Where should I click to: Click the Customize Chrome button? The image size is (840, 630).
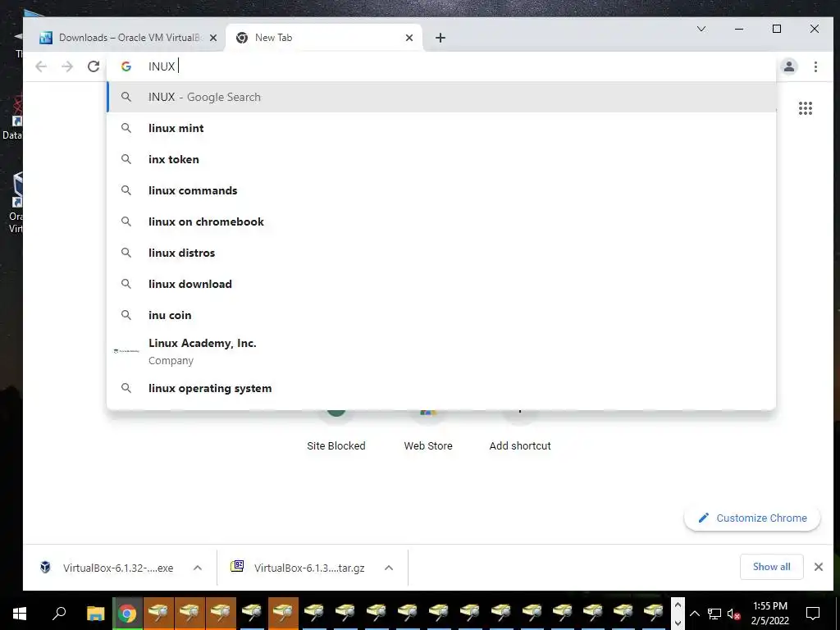point(752,518)
